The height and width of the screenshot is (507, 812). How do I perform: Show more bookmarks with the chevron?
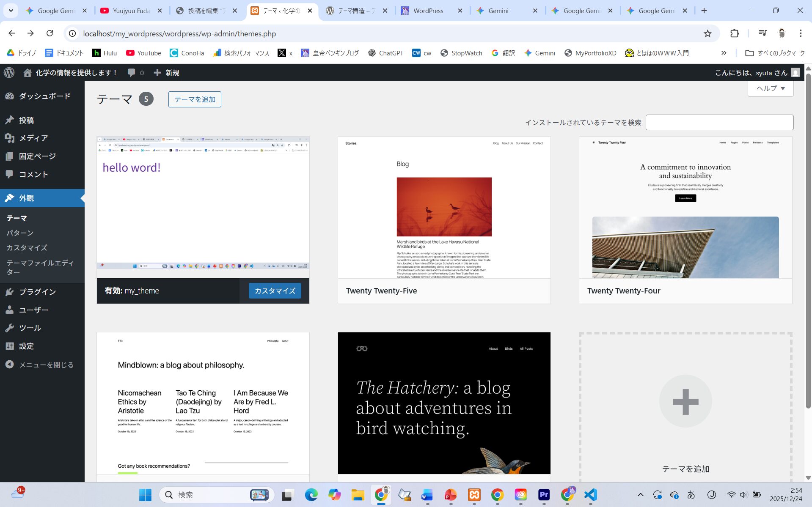(724, 53)
